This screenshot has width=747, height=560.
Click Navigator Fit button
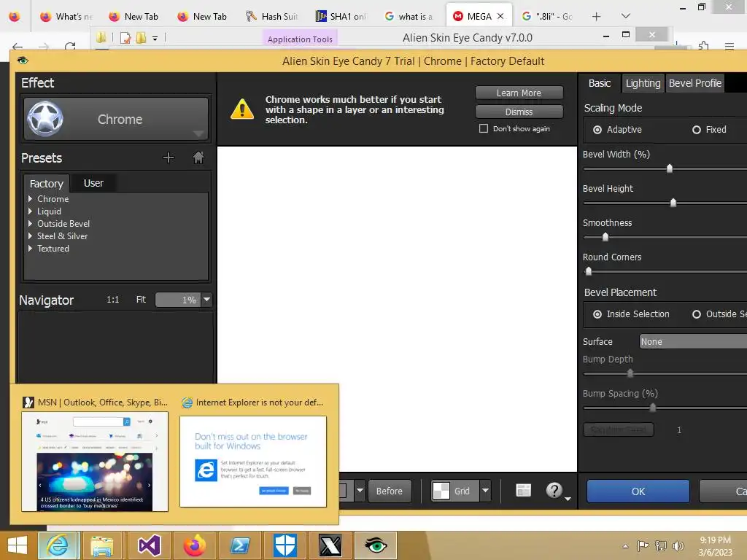coord(141,300)
